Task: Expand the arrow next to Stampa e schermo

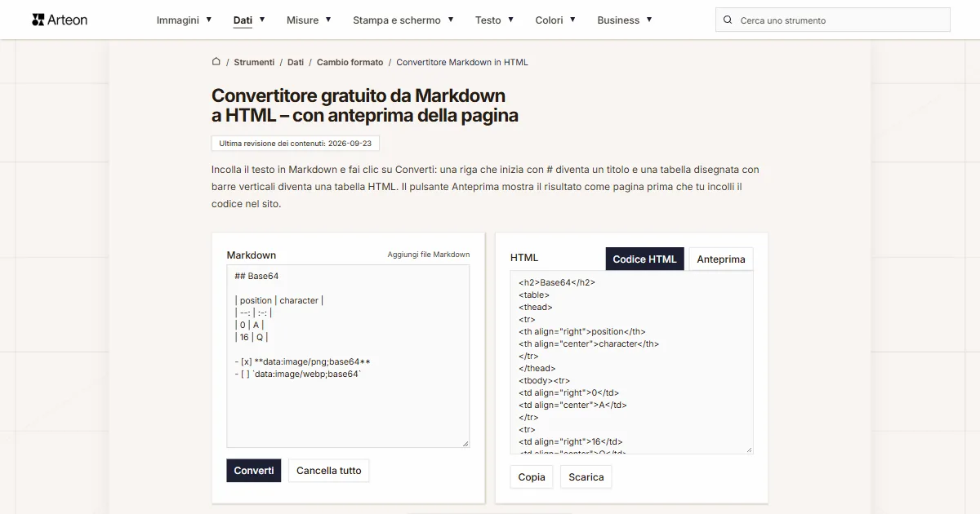Action: tap(451, 20)
